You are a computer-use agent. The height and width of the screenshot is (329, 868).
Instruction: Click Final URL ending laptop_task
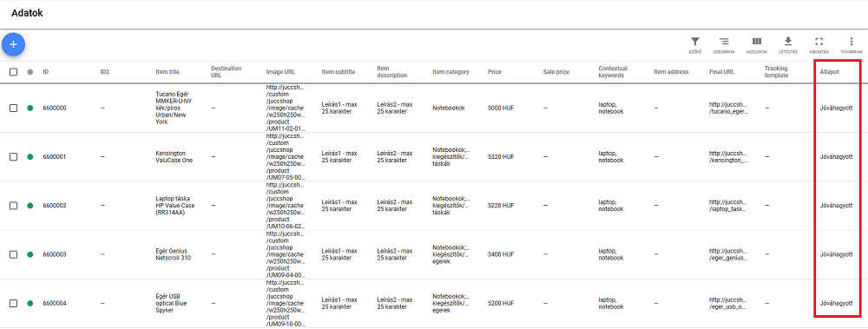click(x=728, y=206)
